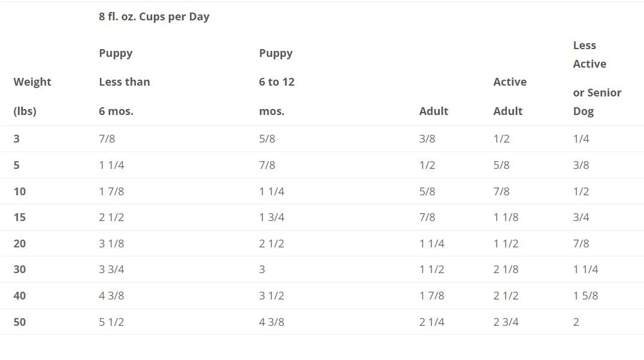Select the 'Weight (lbs)' column header

pos(32,96)
